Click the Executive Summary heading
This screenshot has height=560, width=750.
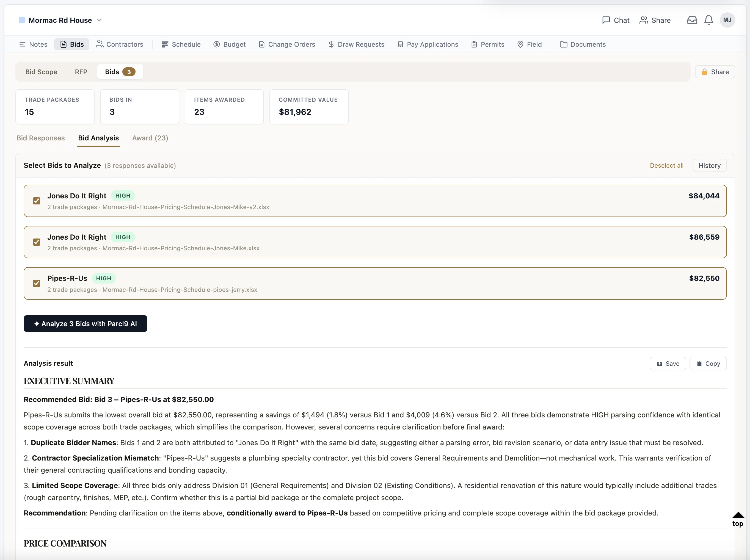(x=69, y=381)
